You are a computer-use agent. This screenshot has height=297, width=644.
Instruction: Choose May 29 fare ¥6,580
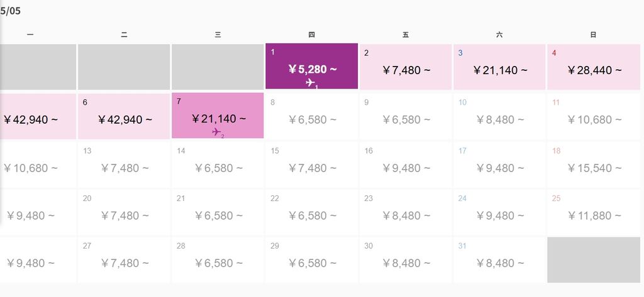tap(312, 260)
